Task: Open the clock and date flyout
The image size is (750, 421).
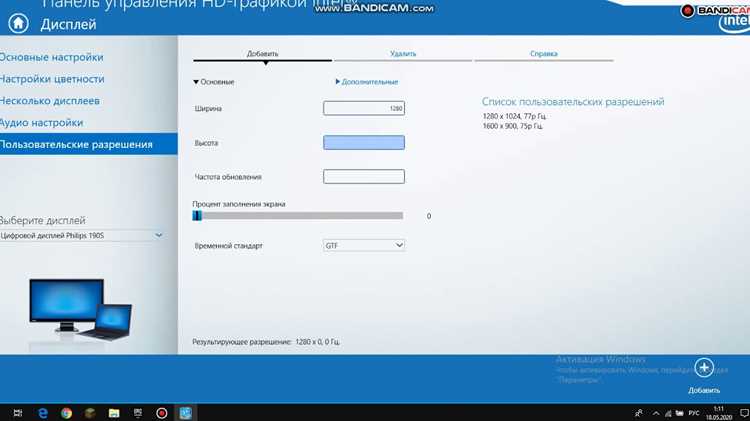Action: (x=718, y=413)
